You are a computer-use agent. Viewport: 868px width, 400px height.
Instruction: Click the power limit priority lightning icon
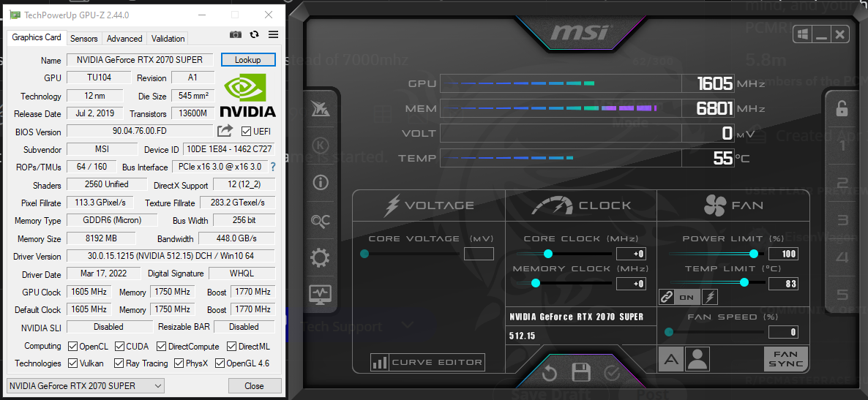tap(710, 297)
